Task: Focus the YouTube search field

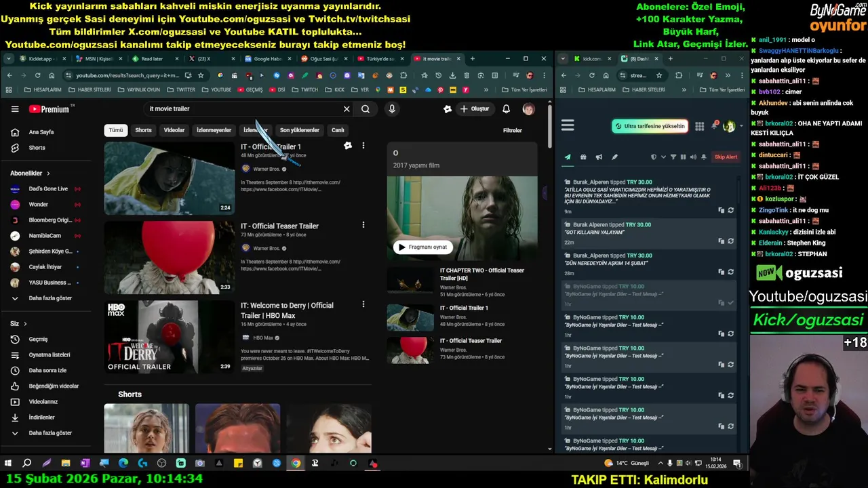Action: point(244,108)
